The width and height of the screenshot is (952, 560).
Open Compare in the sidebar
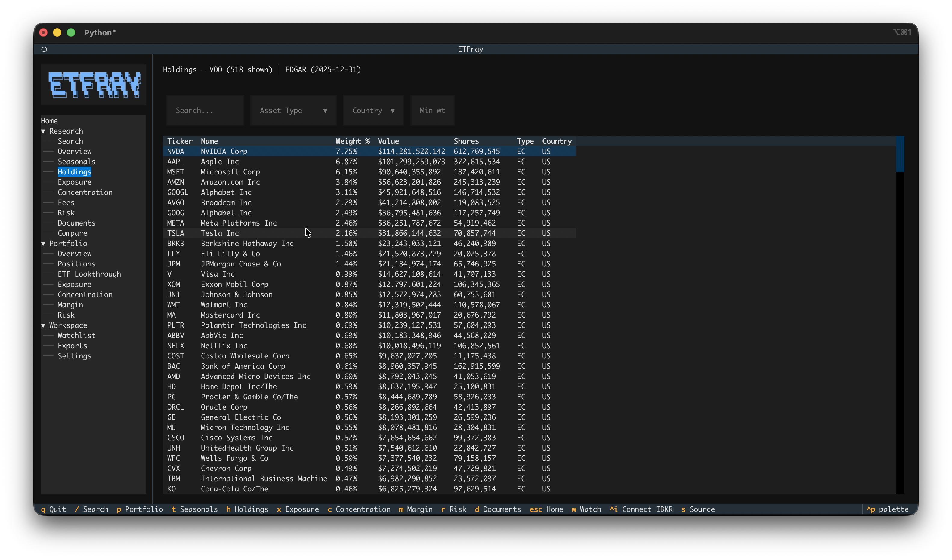[72, 233]
